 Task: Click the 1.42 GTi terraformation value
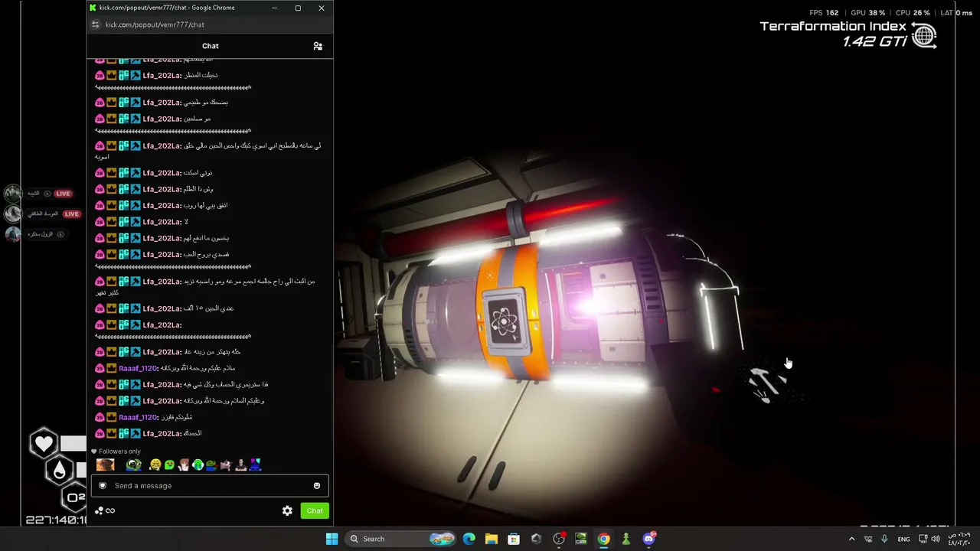click(x=875, y=41)
